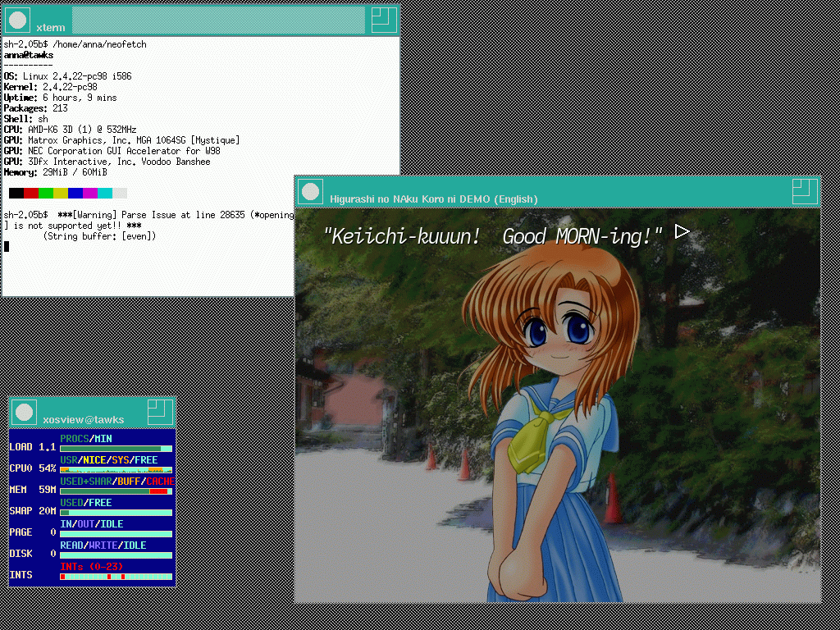Click the "INTS" row label in xosview
The width and height of the screenshot is (840, 630).
tap(21, 575)
